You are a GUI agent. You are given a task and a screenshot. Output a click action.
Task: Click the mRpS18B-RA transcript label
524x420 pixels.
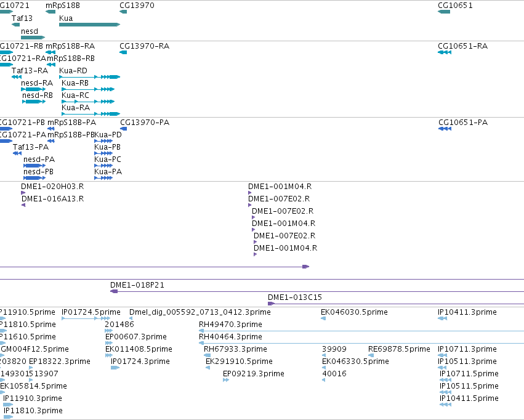tap(70, 46)
